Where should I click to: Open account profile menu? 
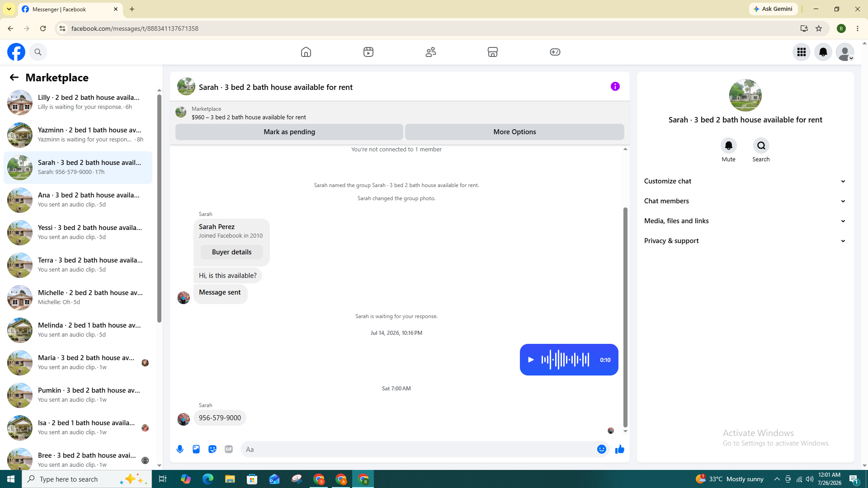tap(845, 52)
